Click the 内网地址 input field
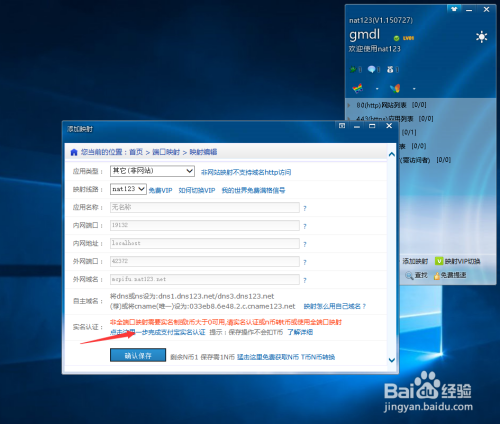 pyautogui.click(x=205, y=243)
